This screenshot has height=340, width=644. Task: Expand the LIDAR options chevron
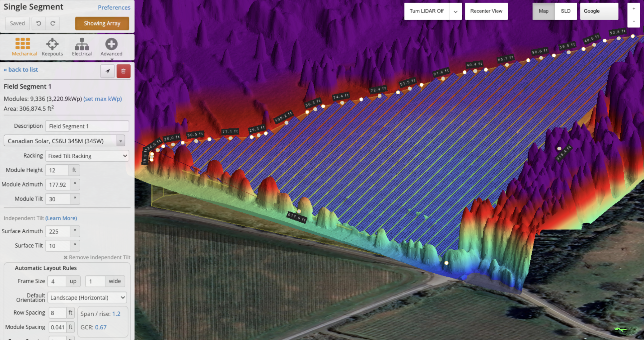[x=455, y=11]
